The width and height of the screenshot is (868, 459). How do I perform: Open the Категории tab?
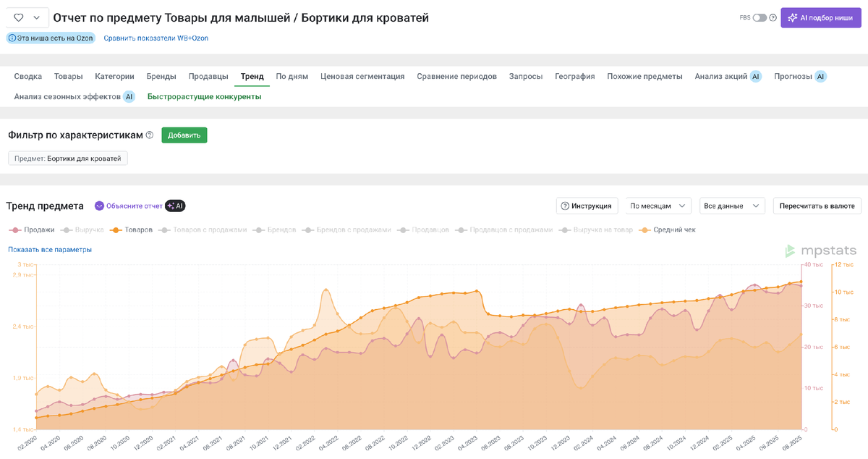tap(114, 76)
